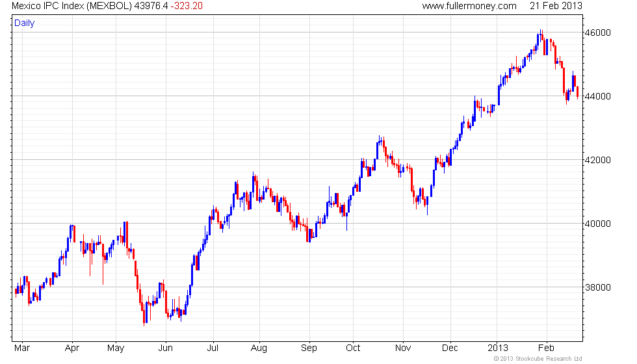Click the 46000 price level label
The width and height of the screenshot is (637, 364).
coord(597,33)
